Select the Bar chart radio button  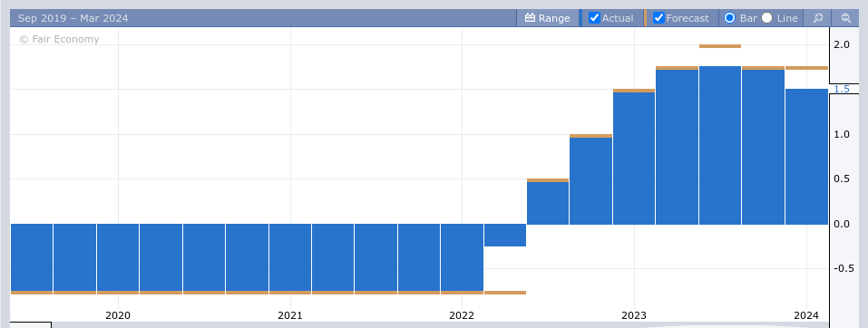(729, 18)
